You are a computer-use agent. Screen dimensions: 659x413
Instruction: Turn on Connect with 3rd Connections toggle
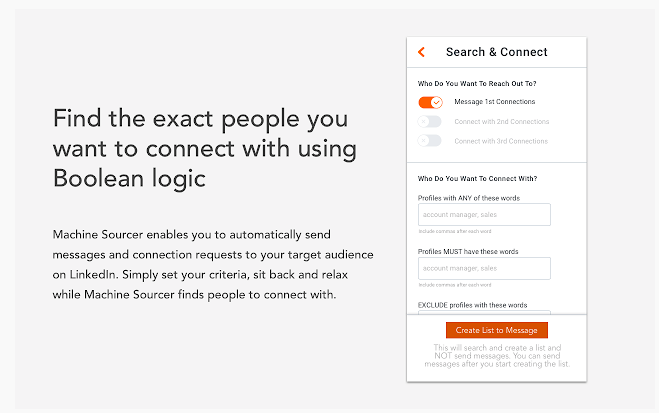(430, 141)
